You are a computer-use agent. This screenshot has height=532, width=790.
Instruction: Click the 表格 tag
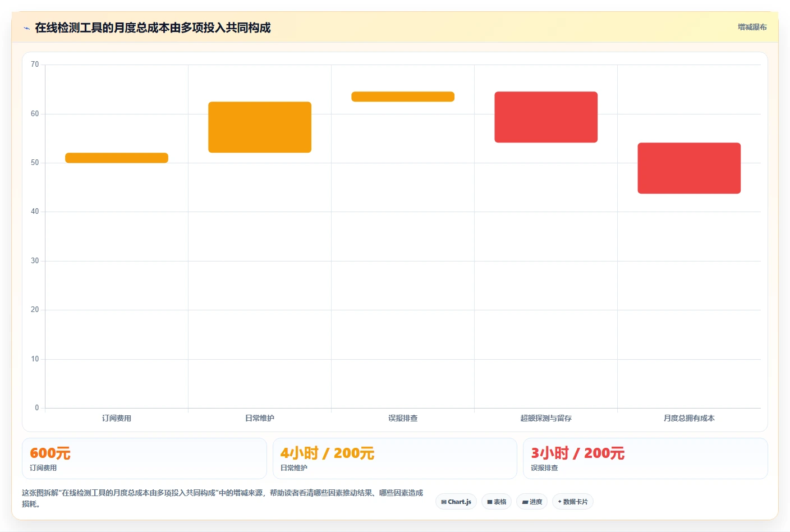[497, 502]
